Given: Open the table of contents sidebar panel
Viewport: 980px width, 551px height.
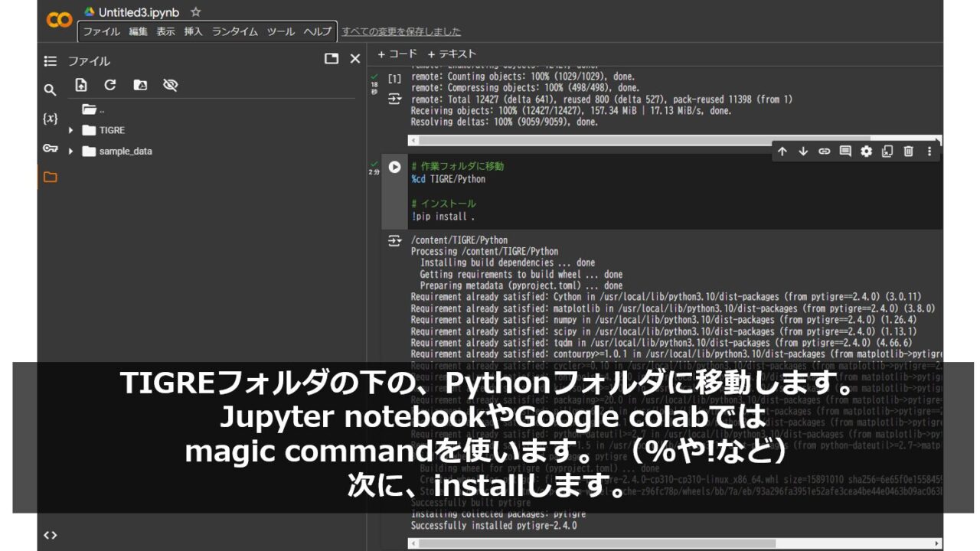Looking at the screenshot, I should [x=50, y=60].
